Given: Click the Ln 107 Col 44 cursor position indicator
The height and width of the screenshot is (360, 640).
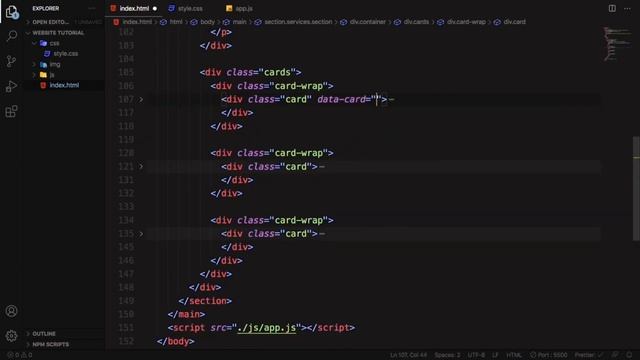Looking at the screenshot, I should [408, 355].
